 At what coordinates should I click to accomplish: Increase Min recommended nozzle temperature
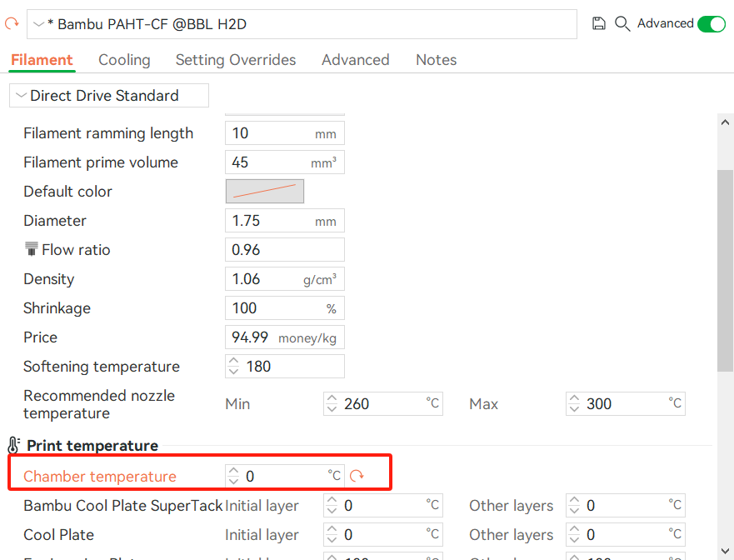pyautogui.click(x=332, y=398)
